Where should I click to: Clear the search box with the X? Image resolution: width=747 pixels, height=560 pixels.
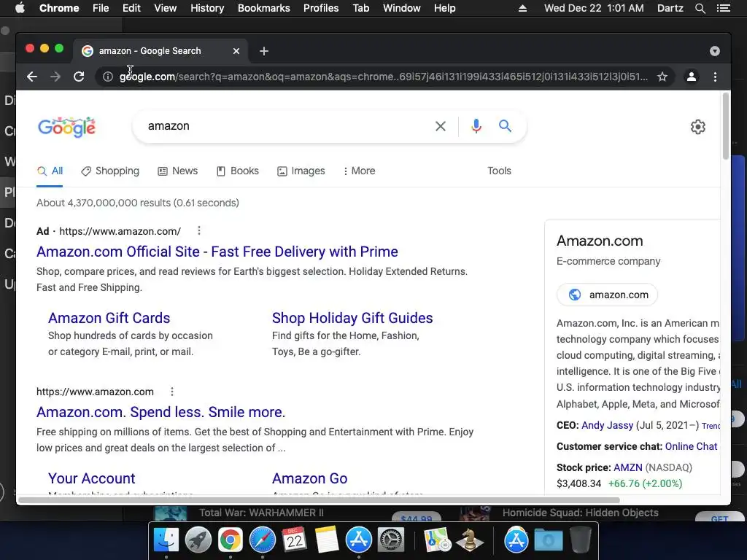point(441,126)
